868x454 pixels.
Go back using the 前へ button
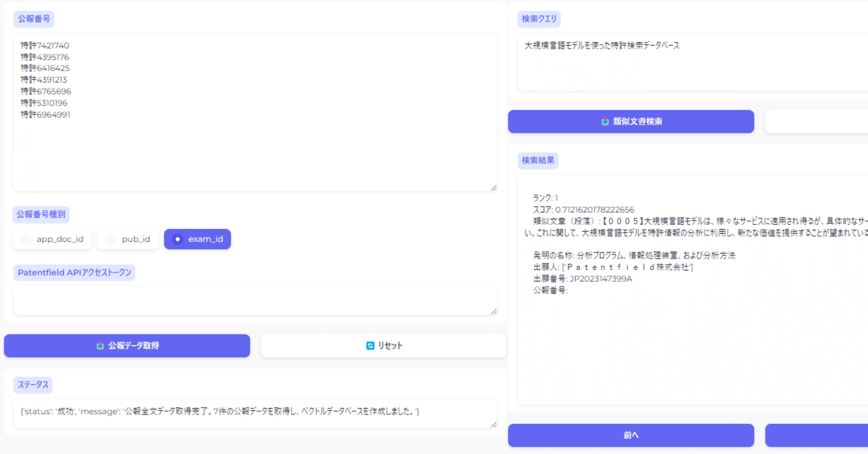point(630,435)
